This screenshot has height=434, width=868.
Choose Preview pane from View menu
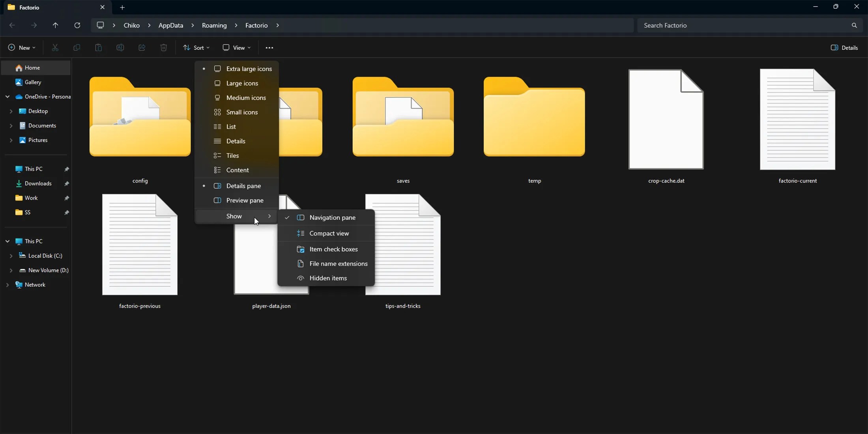coord(244,200)
